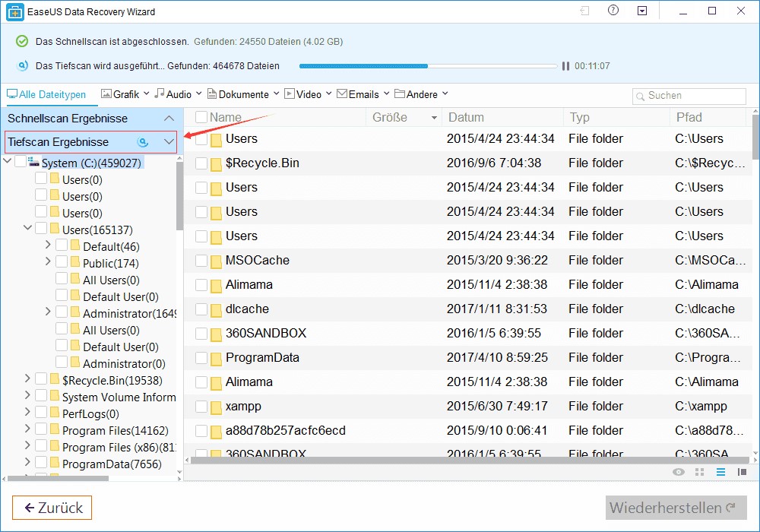760x532 pixels.
Task: Check the $Recycle.Bin row checkbox
Action: (201, 163)
